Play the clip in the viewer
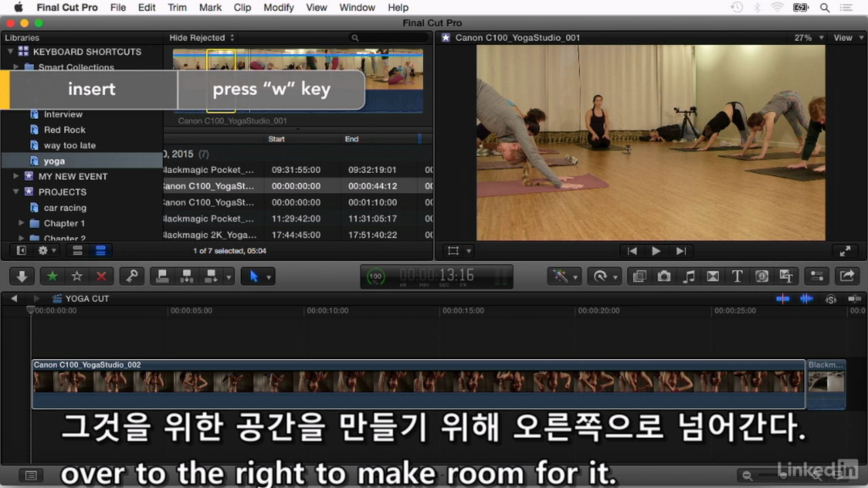 click(656, 251)
